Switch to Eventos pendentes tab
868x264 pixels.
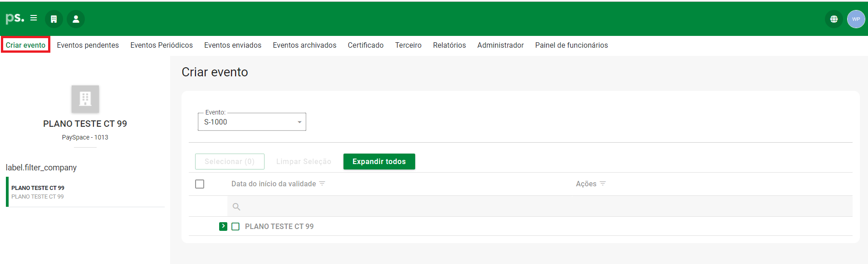point(88,45)
